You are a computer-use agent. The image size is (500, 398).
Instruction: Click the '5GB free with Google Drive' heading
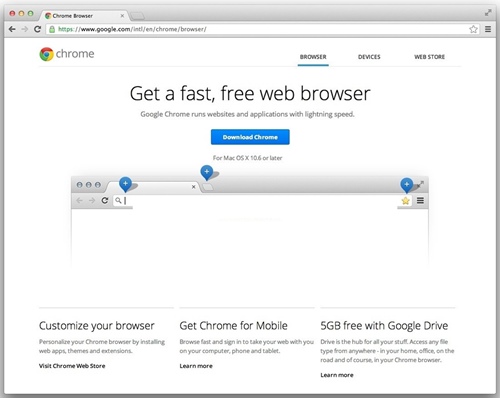[384, 326]
